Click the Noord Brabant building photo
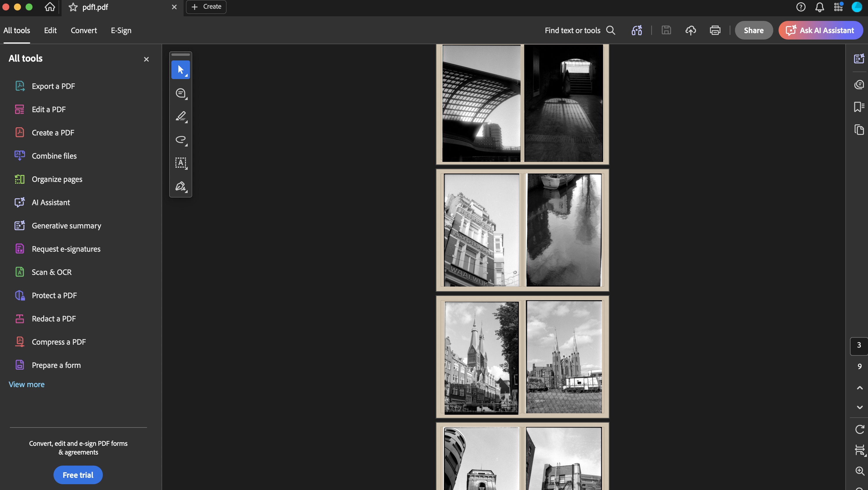The width and height of the screenshot is (868, 490). click(482, 230)
